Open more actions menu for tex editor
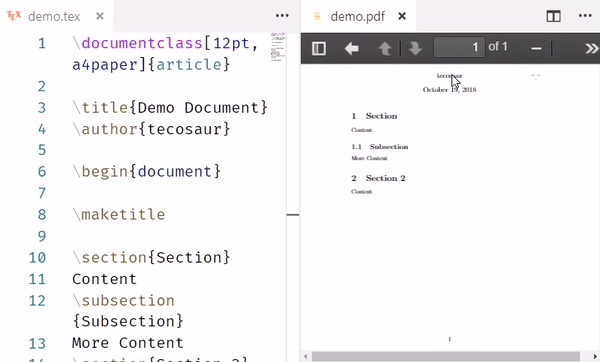This screenshot has height=362, width=600. [x=282, y=16]
